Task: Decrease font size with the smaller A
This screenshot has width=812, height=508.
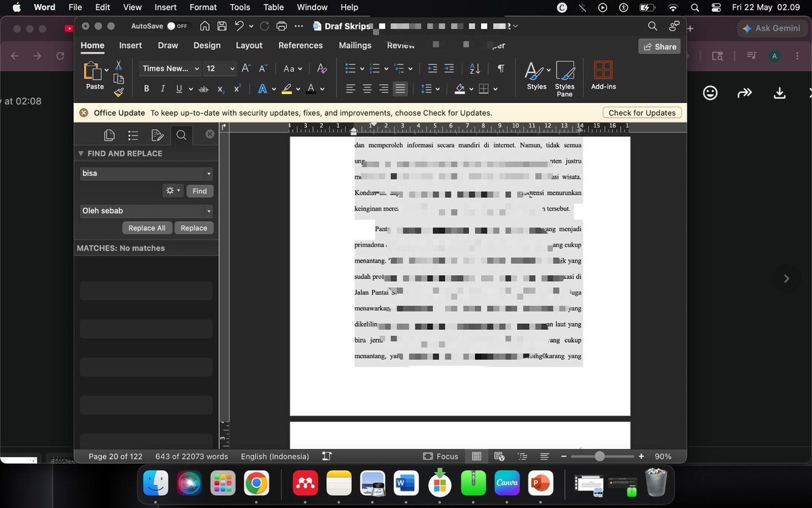Action: click(x=263, y=68)
